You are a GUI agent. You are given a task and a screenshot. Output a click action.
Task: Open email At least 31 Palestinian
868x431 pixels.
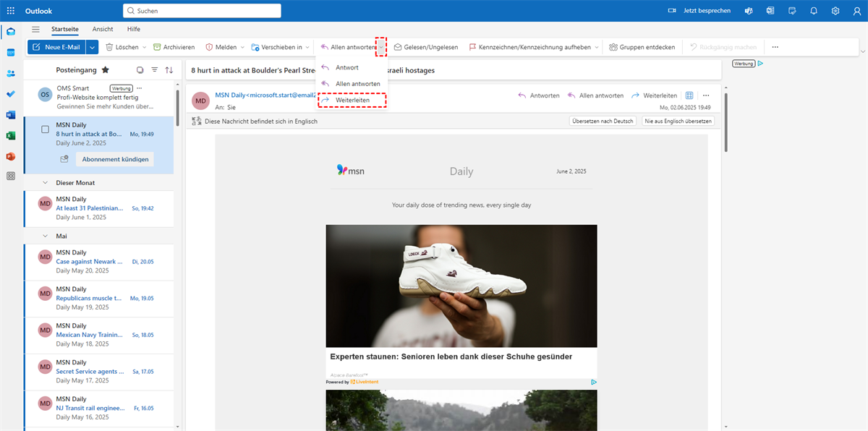click(x=98, y=208)
